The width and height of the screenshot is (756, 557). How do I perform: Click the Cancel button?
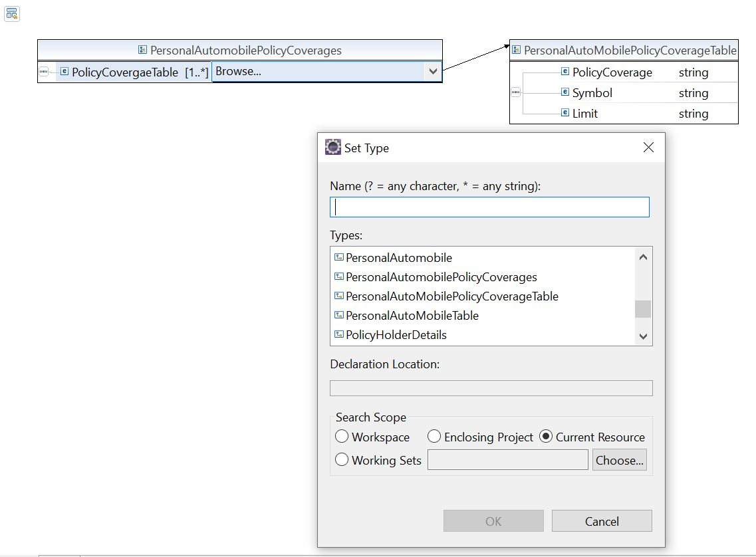pyautogui.click(x=602, y=521)
